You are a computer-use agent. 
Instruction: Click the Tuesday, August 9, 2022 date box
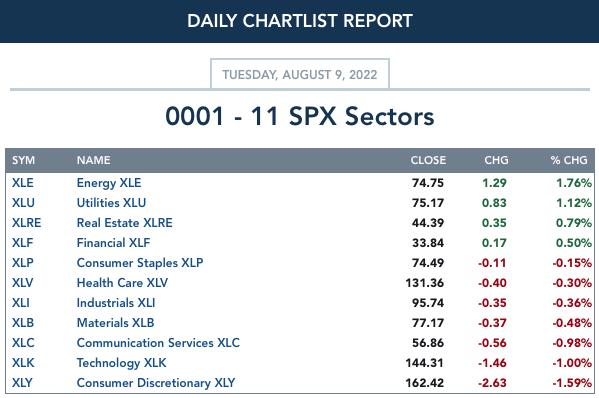coord(300,74)
